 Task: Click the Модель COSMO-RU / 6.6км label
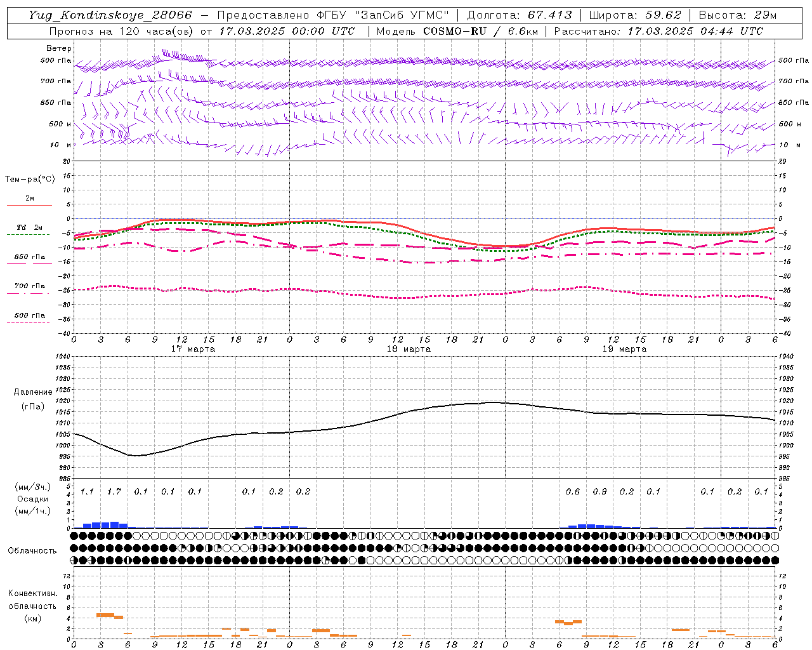[x=457, y=31]
